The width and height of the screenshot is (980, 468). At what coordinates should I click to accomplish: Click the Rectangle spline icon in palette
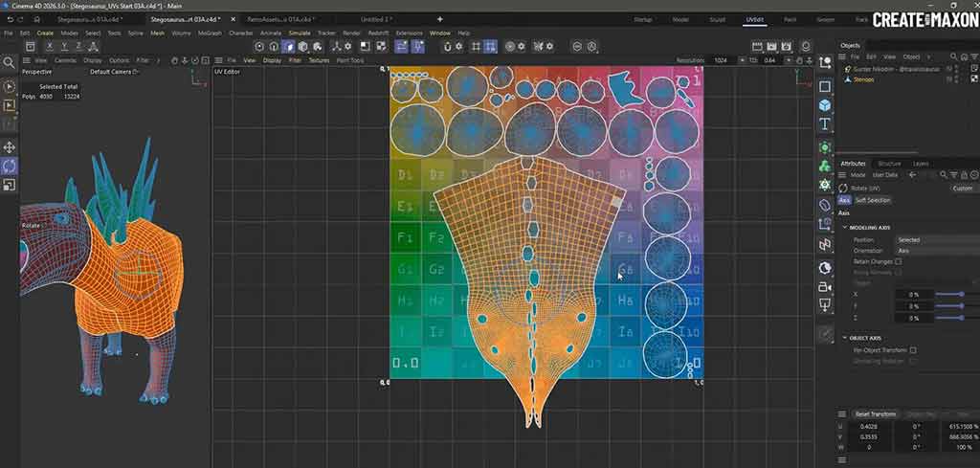[825, 86]
